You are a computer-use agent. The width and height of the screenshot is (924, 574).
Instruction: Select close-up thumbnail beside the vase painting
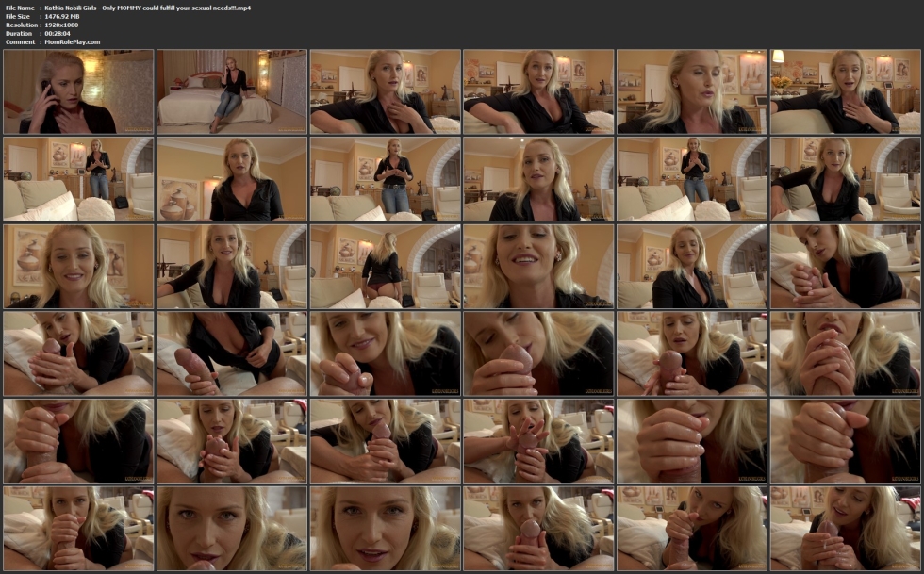coord(232,179)
